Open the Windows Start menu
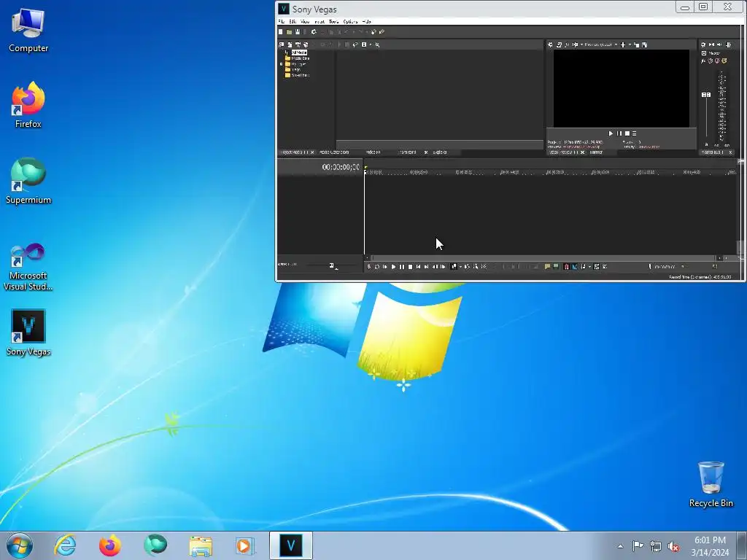The width and height of the screenshot is (747, 560). point(20,545)
